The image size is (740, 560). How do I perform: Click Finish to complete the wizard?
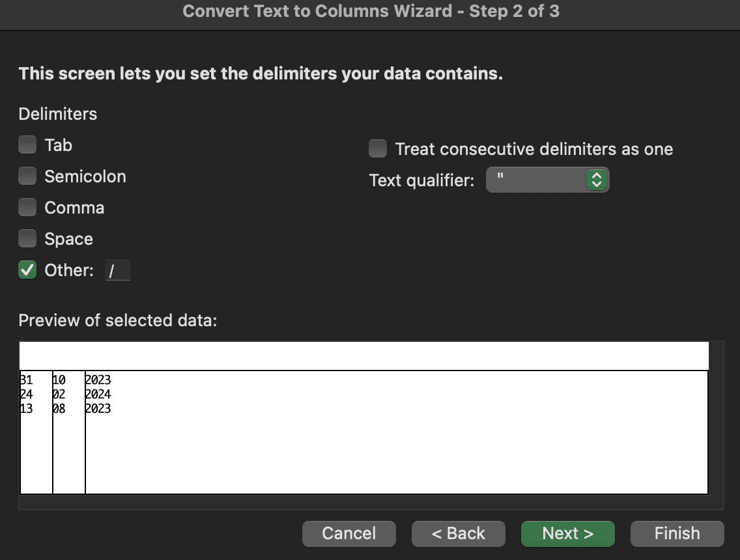pyautogui.click(x=677, y=533)
